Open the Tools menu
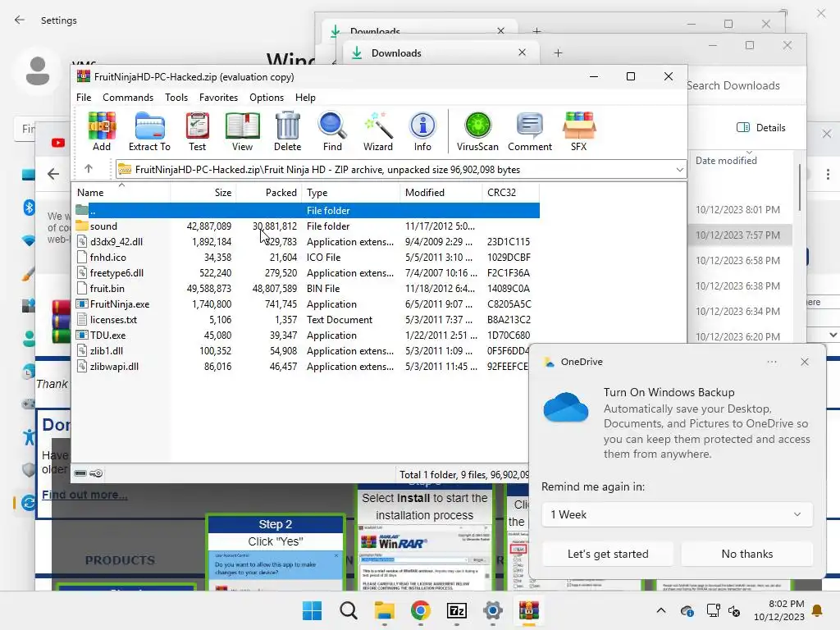Viewport: 840px width, 630px height. pos(176,98)
